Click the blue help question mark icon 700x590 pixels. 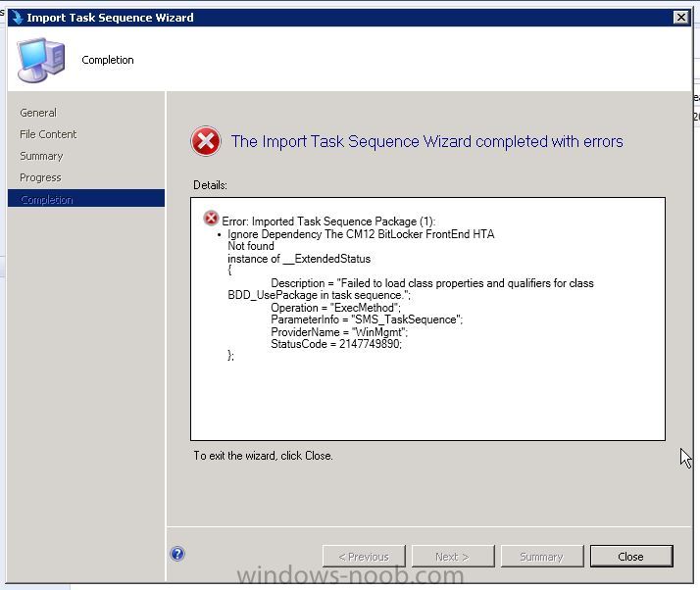pos(177,554)
